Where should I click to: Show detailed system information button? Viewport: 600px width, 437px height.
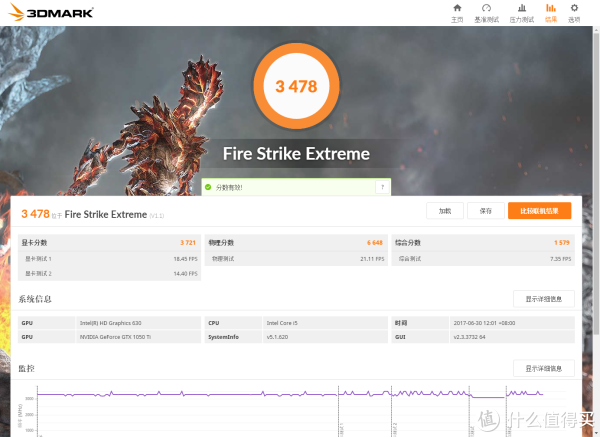tap(543, 299)
